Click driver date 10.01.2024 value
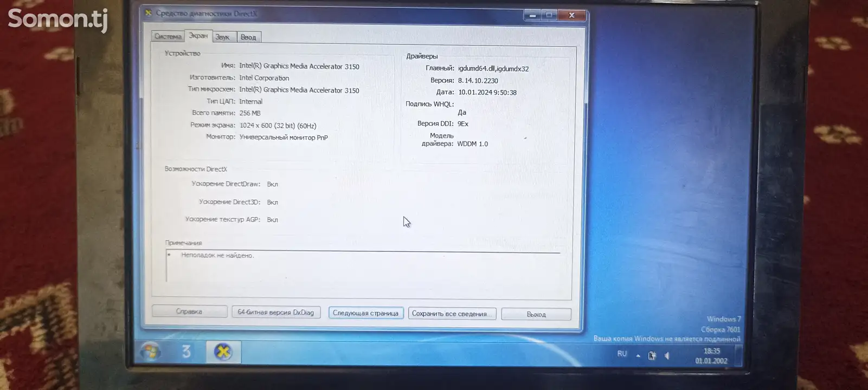Screen dimensions: 868x390 pyautogui.click(x=487, y=93)
